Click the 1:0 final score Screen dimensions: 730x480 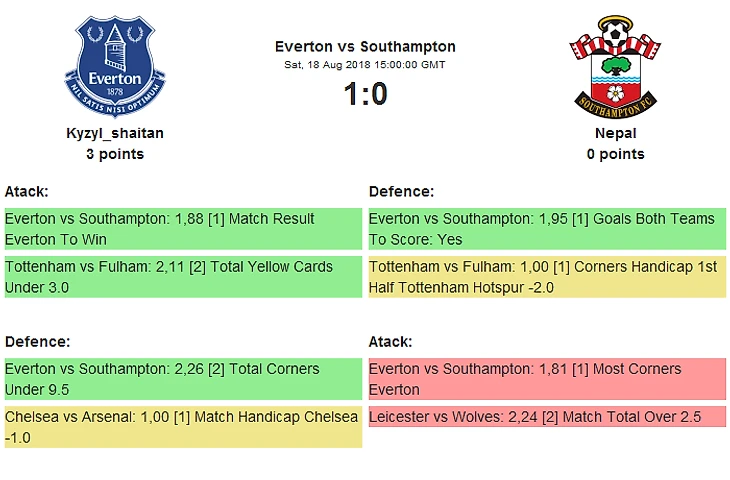pos(365,95)
